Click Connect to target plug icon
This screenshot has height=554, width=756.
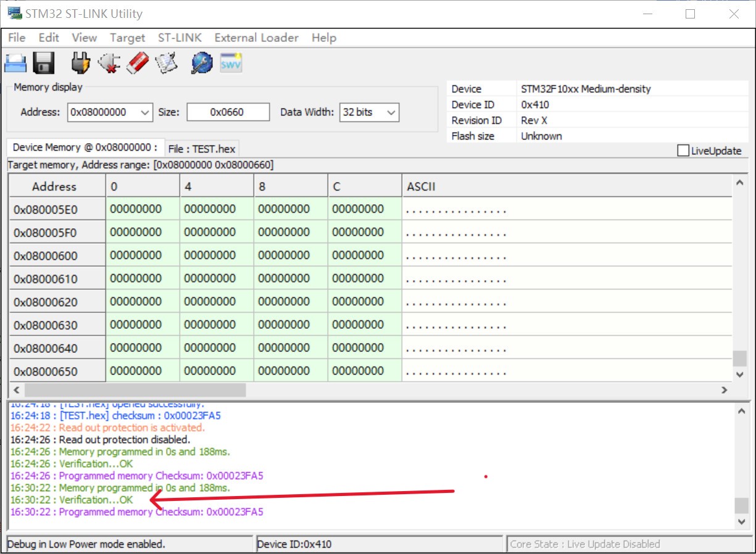point(80,62)
